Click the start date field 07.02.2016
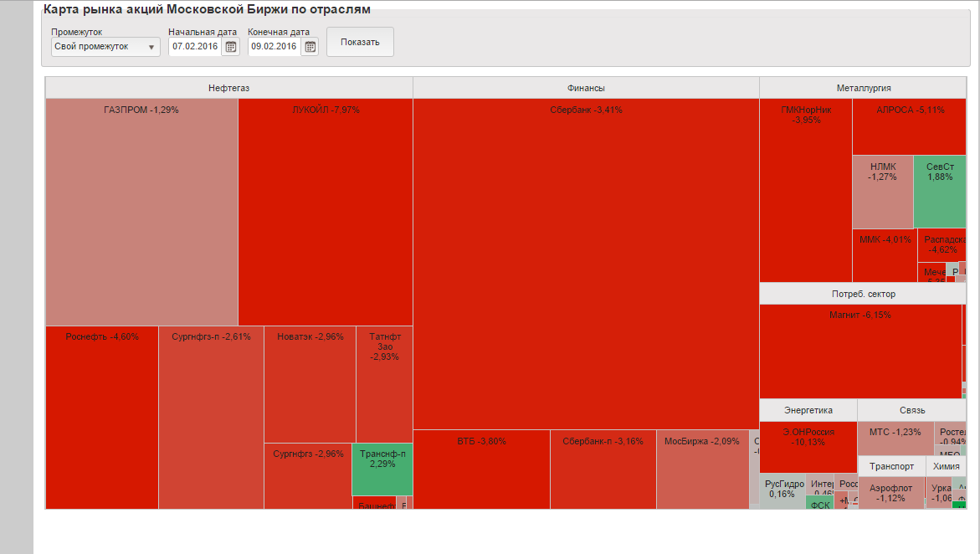This screenshot has width=980, height=554. coord(195,47)
